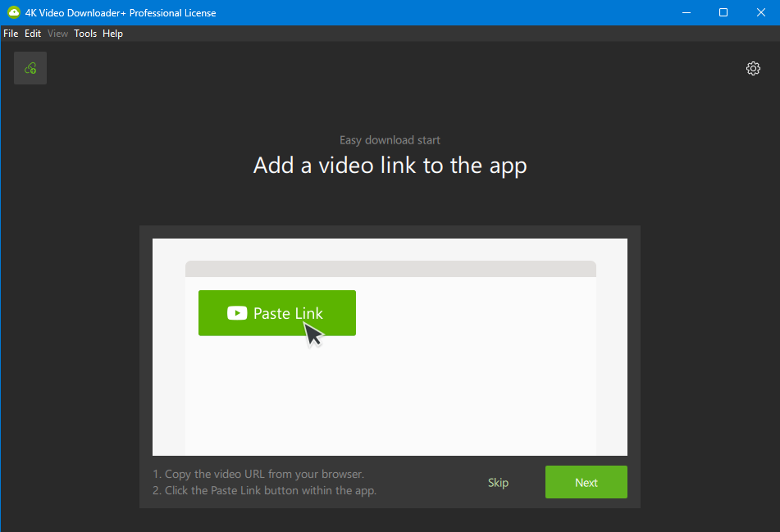Click the green Next button
Screen dimensions: 780x532
pos(586,482)
